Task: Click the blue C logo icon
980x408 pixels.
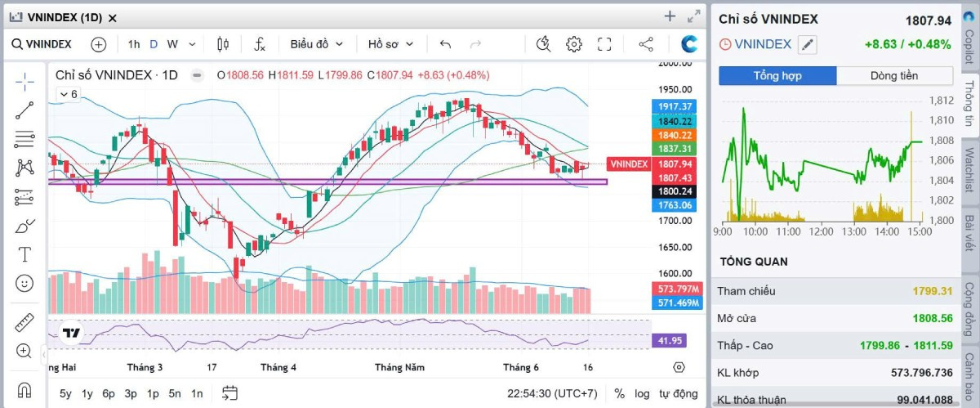Action: pyautogui.click(x=690, y=44)
